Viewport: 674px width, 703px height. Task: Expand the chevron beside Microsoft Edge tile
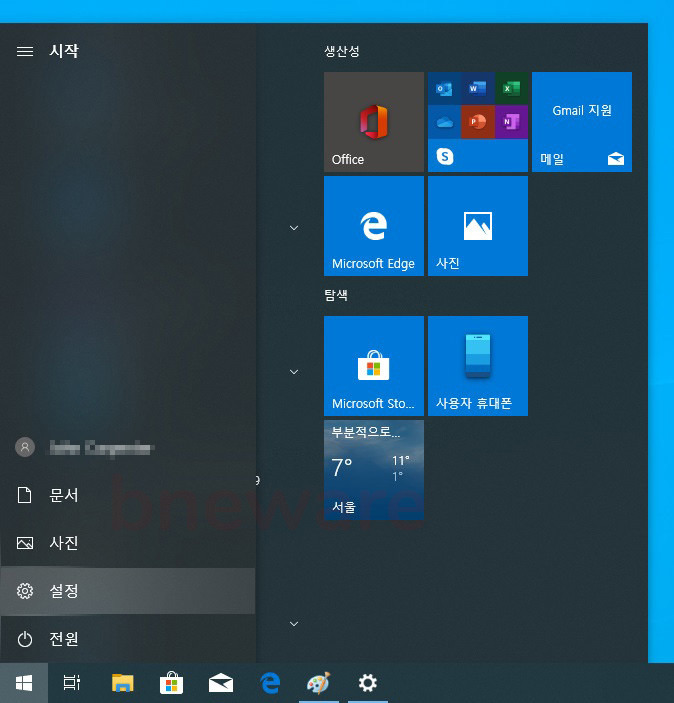tap(294, 228)
